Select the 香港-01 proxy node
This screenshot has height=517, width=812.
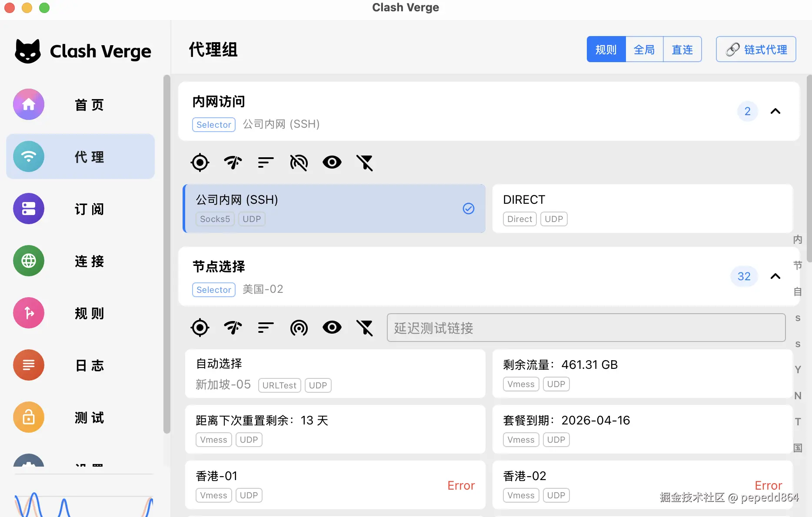[x=335, y=485]
